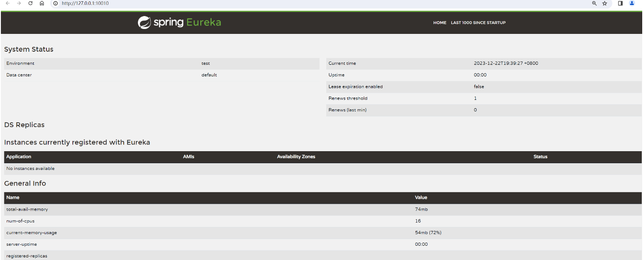Select the General Info heading
This screenshot has width=644, height=260.
coord(25,183)
